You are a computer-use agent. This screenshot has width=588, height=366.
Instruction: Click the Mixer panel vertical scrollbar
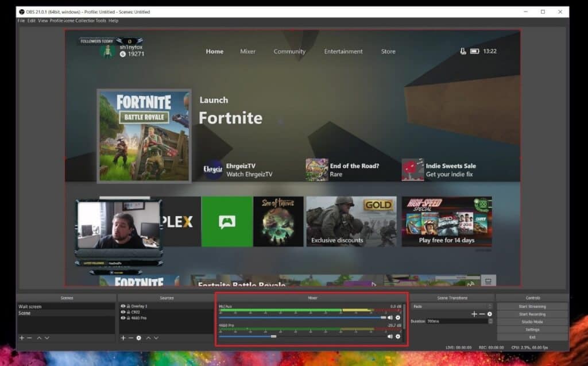[x=404, y=317]
